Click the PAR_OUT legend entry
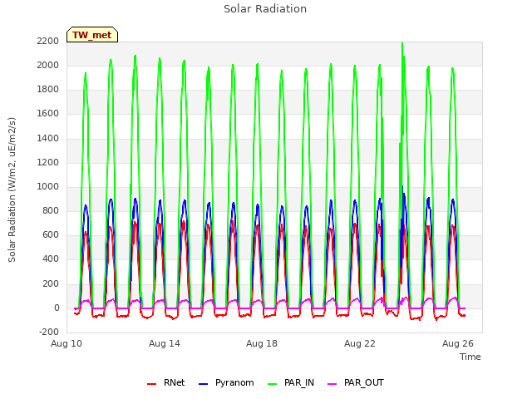 [356, 383]
